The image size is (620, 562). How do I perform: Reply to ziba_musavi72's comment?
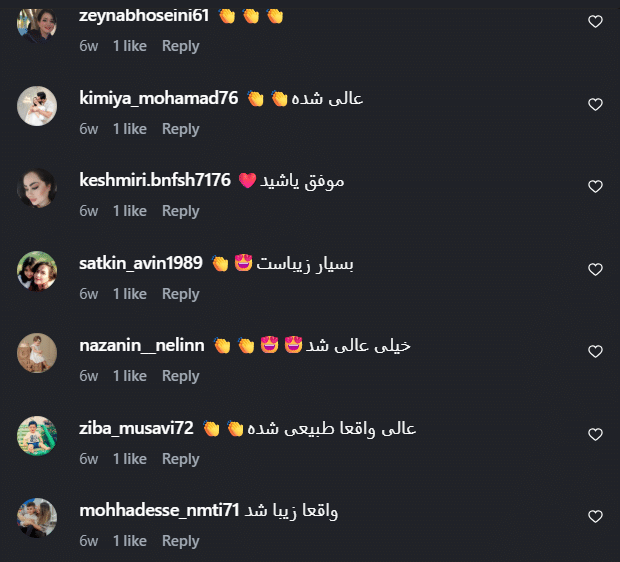click(181, 459)
